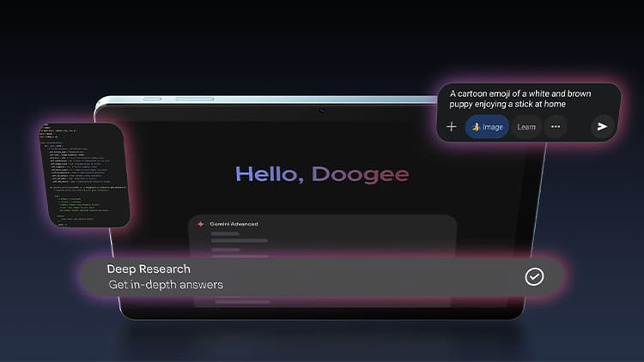The height and width of the screenshot is (362, 644).
Task: Open the three-dot more options
Action: pyautogui.click(x=556, y=127)
